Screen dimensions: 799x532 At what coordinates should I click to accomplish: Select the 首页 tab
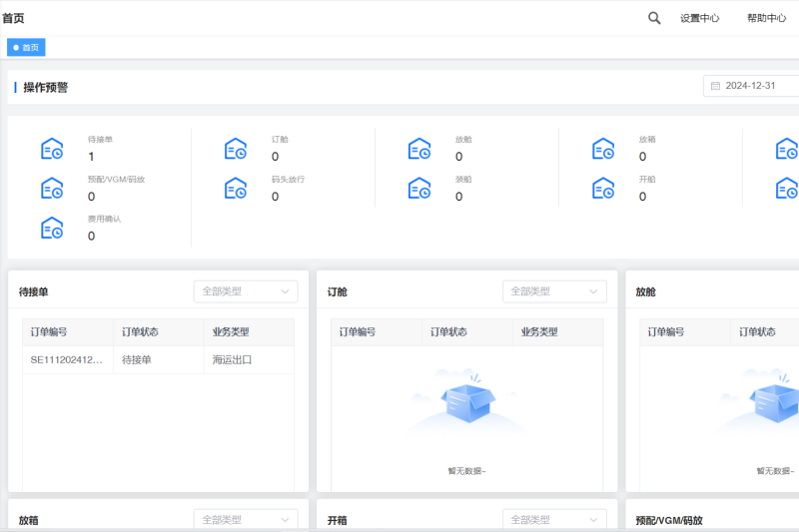pos(27,47)
